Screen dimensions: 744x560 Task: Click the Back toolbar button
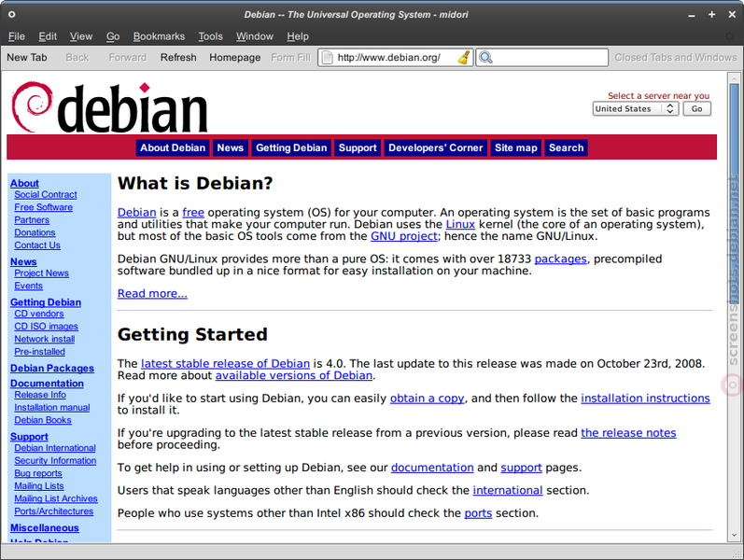[x=77, y=58]
